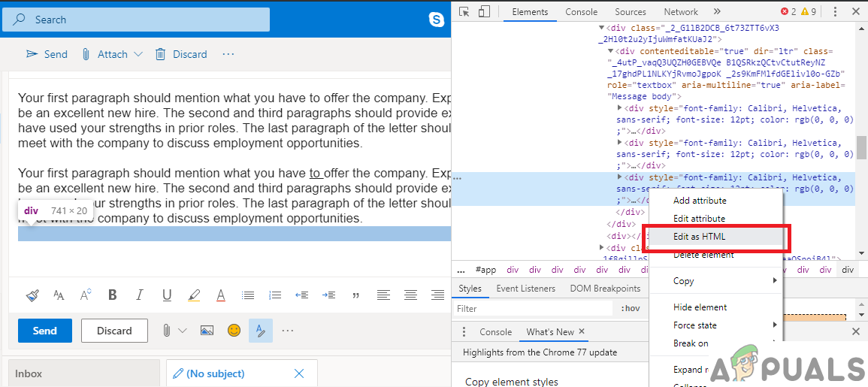Open the Force state submenu
The width and height of the screenshot is (868, 387).
tap(715, 325)
